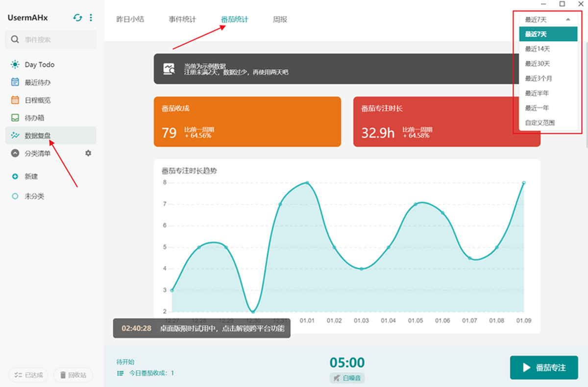Switch to the 事件统计 tab
Image resolution: width=588 pixels, height=387 pixels.
(182, 20)
